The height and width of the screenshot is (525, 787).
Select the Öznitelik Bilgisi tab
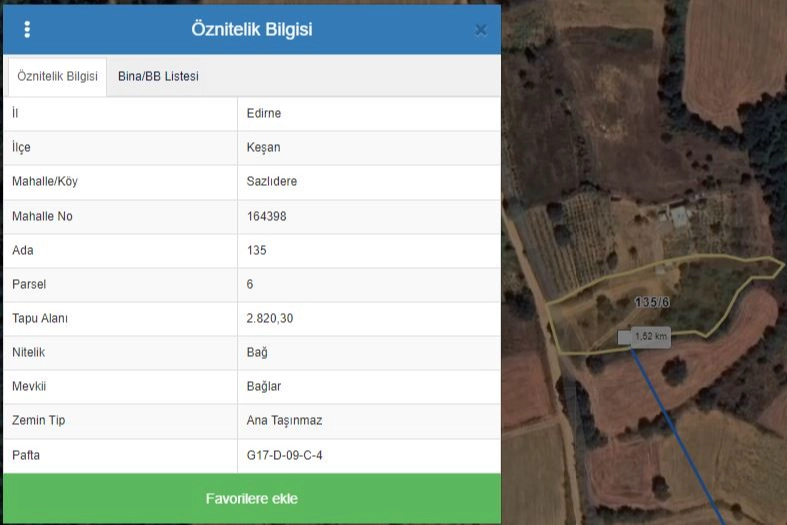[x=57, y=76]
